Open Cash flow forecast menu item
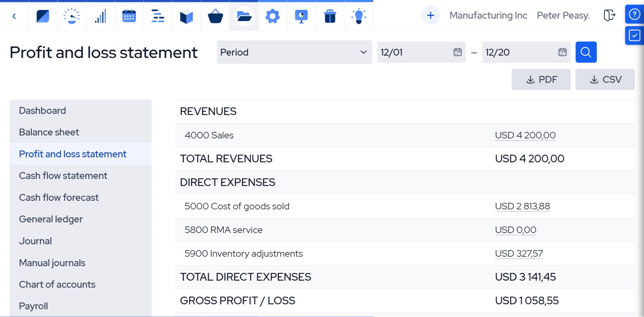The image size is (644, 317). (x=59, y=198)
